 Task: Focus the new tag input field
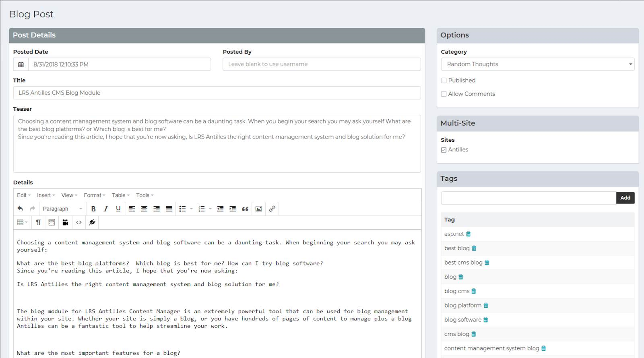pos(528,198)
